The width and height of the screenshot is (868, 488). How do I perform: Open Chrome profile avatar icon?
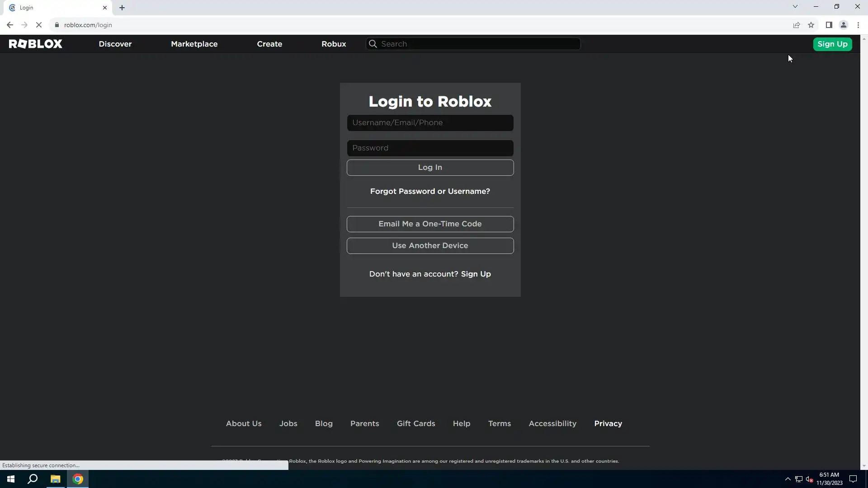pos(844,25)
